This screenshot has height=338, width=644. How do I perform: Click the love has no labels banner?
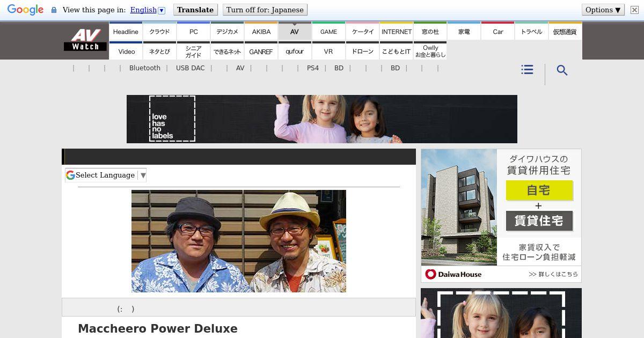(322, 119)
